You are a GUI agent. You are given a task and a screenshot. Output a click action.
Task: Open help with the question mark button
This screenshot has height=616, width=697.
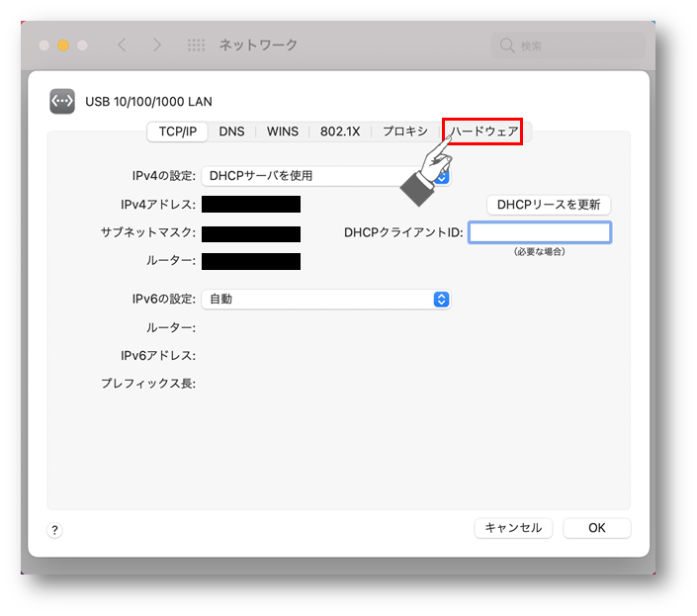(54, 530)
